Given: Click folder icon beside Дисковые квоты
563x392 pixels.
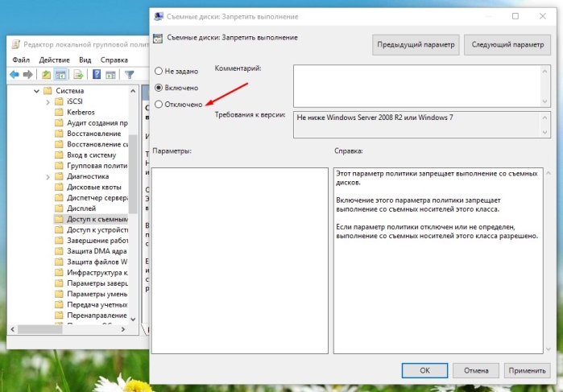Looking at the screenshot, I should [x=59, y=187].
